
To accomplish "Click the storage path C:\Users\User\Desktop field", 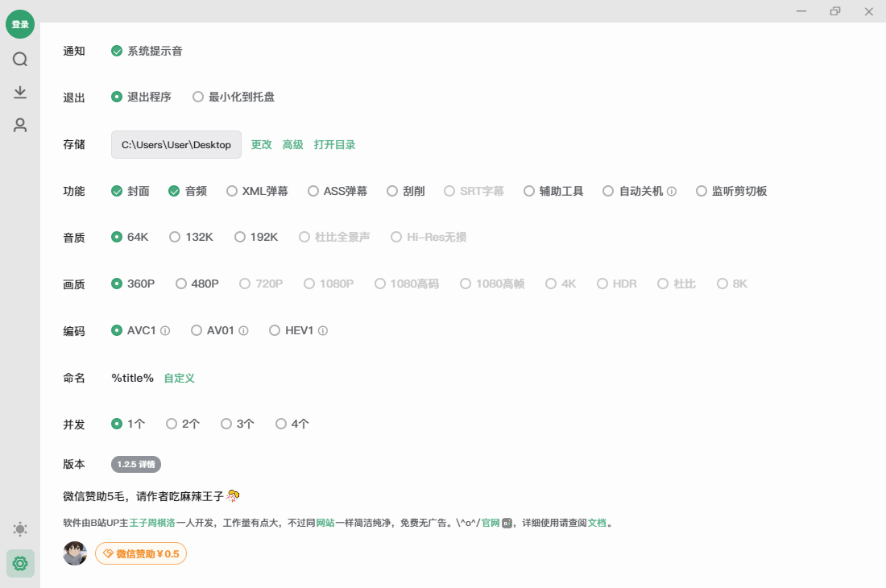I will [176, 145].
